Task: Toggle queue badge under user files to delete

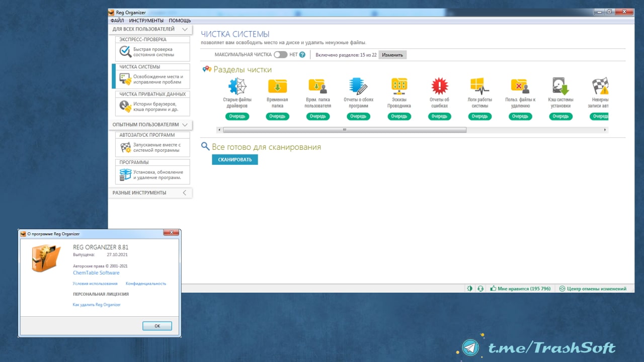Action: click(520, 116)
